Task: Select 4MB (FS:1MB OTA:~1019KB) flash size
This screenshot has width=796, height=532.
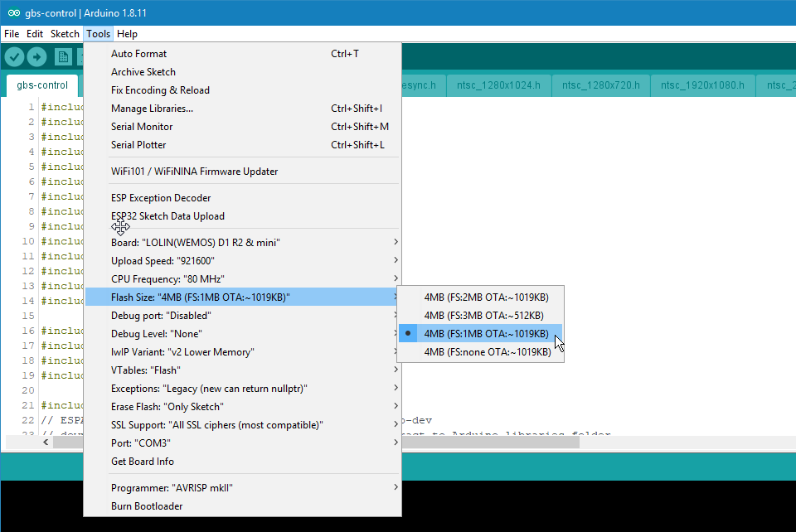Action: point(480,334)
